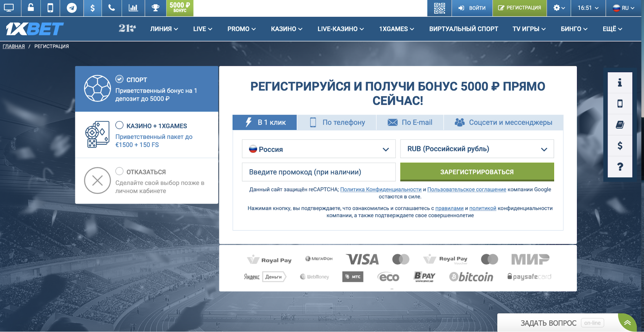Follow the ГЛАВНАЯ breadcrumb link
The height and width of the screenshot is (332, 644).
(14, 46)
